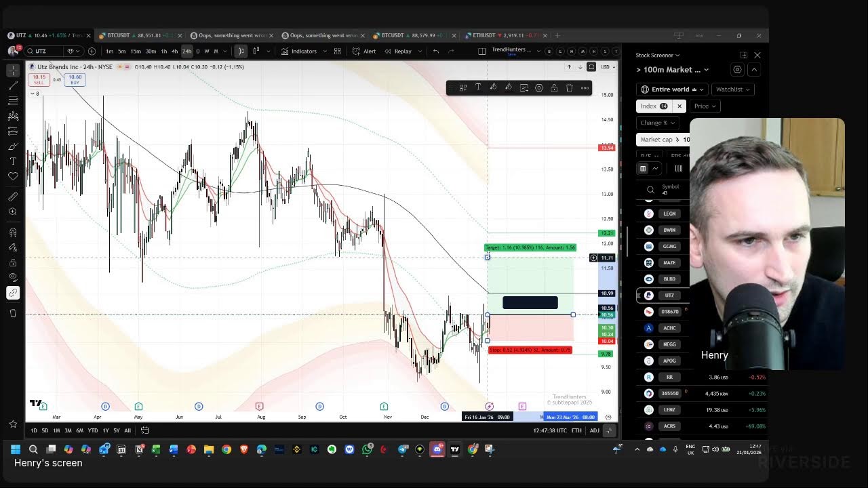This screenshot has width=868, height=488.
Task: Create an Alert from the top toolbar
Action: click(364, 52)
